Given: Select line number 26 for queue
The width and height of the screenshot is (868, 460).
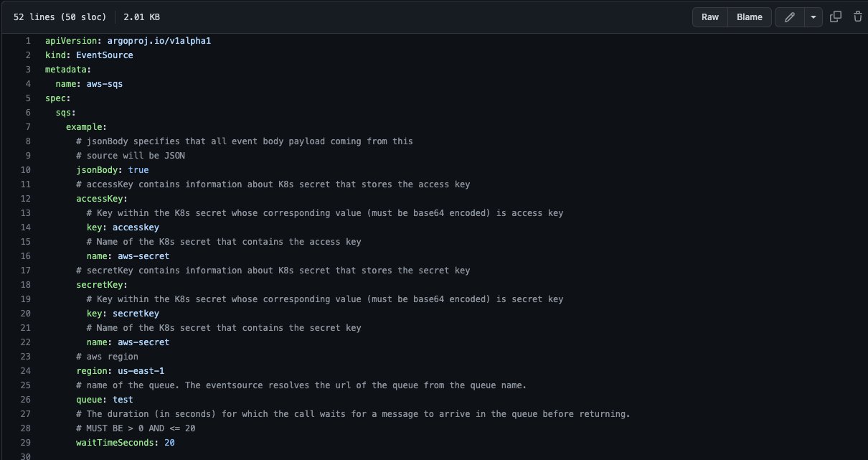Looking at the screenshot, I should coord(26,400).
